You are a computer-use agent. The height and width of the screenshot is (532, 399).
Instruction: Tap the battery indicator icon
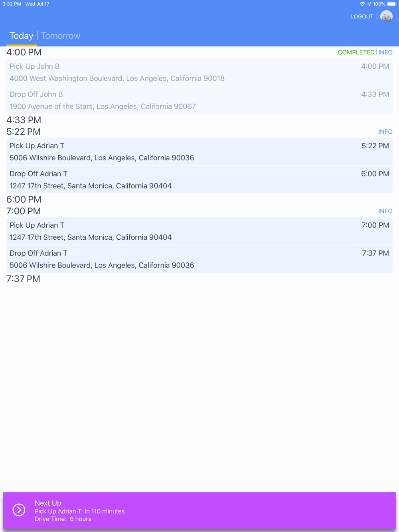[391, 4]
